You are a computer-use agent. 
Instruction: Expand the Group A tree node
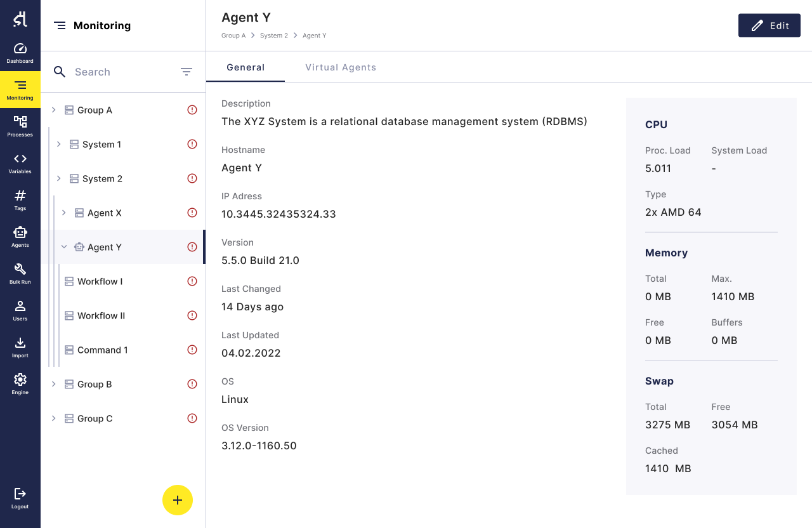[54, 110]
